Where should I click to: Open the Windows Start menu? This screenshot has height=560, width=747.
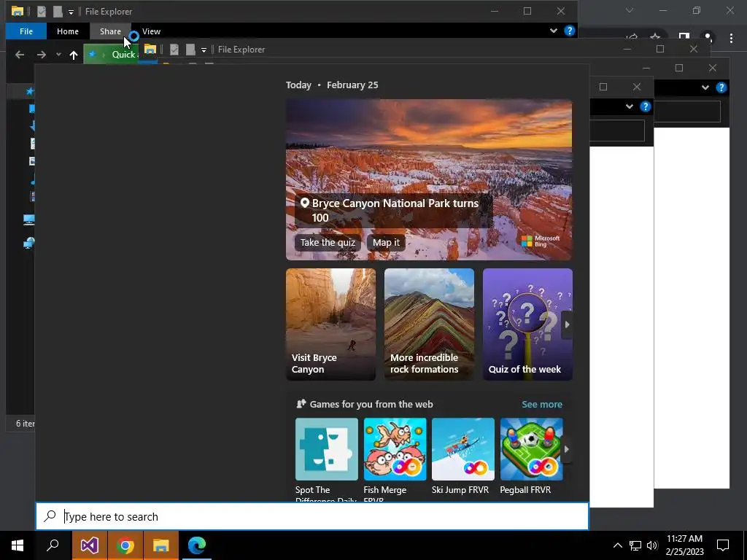(x=18, y=545)
